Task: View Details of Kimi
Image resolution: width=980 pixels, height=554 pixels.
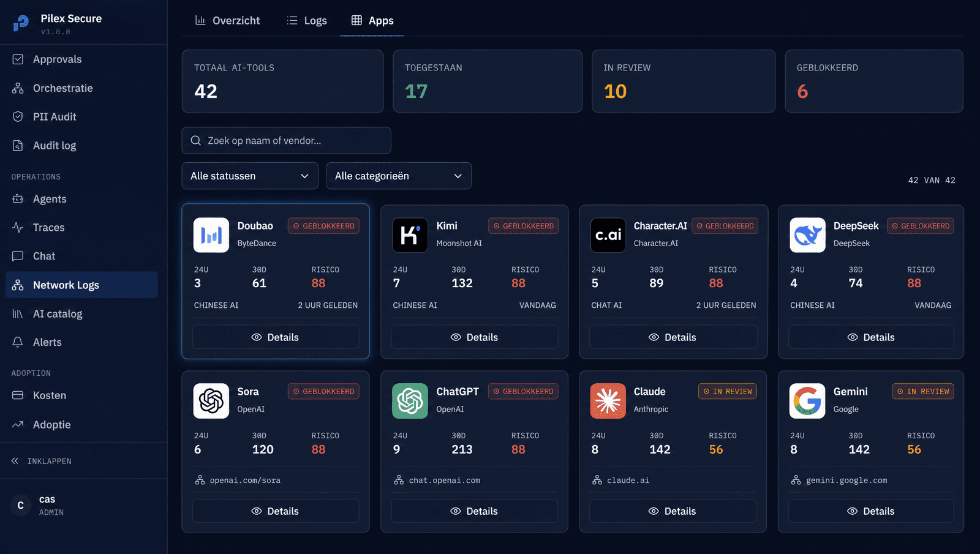Action: [475, 337]
